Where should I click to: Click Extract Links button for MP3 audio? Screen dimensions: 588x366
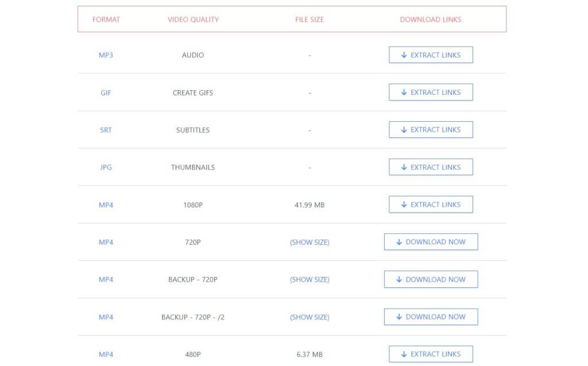(431, 55)
